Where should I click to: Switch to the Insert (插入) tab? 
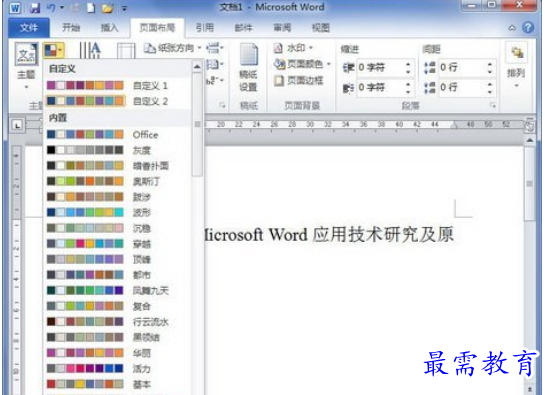(x=109, y=27)
